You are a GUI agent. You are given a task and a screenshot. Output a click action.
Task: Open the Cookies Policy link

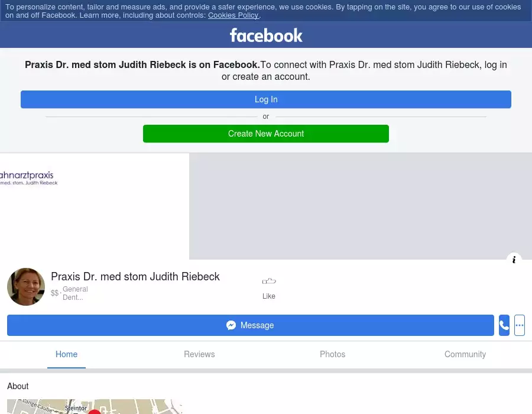tap(233, 15)
